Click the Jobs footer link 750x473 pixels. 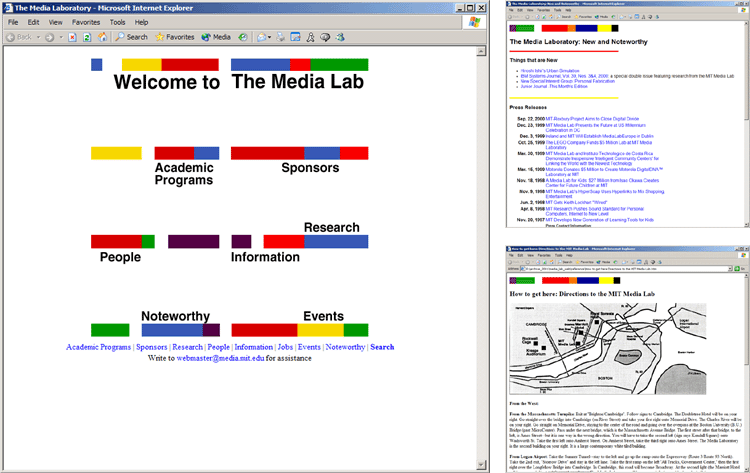point(285,347)
